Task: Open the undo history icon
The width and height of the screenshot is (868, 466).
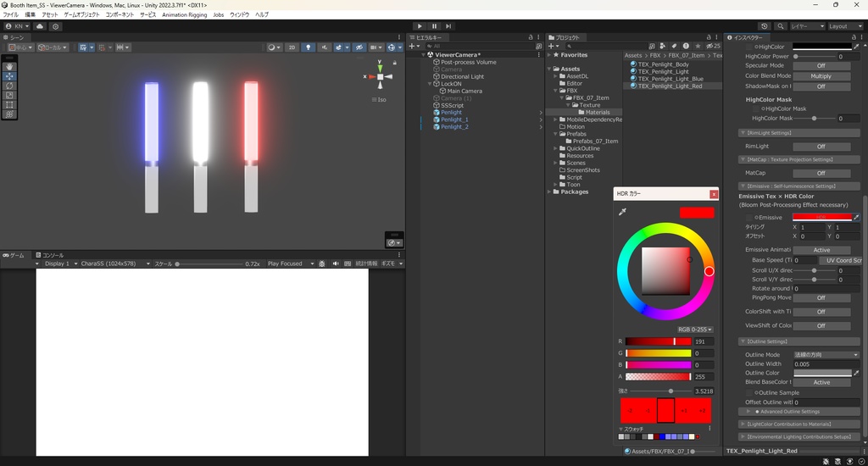Action: 765,26
